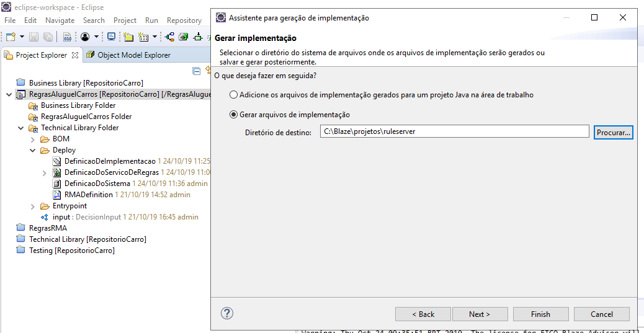Viewport: 644px width, 333px height.
Task: Open dropdown beside colored grid icon
Action: coord(154,37)
